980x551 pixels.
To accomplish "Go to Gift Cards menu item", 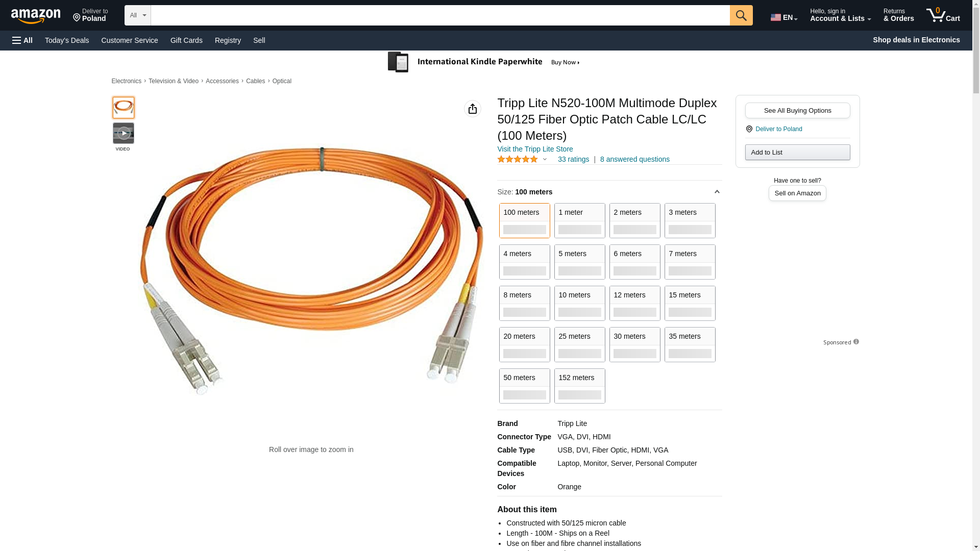I will coord(186,40).
